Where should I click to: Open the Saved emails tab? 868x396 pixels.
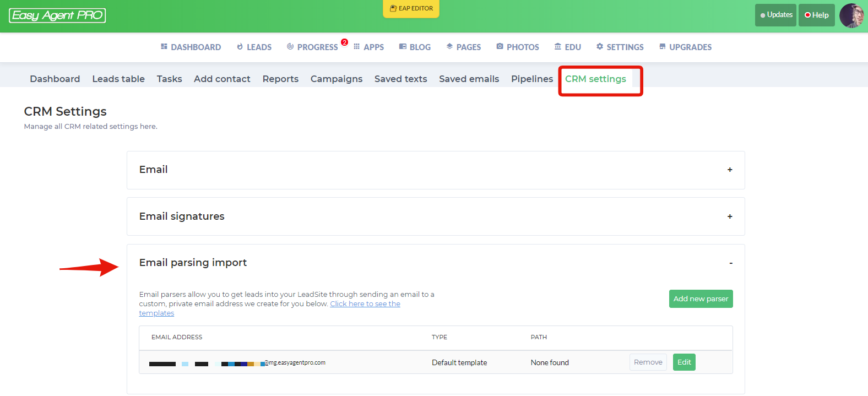coord(469,79)
